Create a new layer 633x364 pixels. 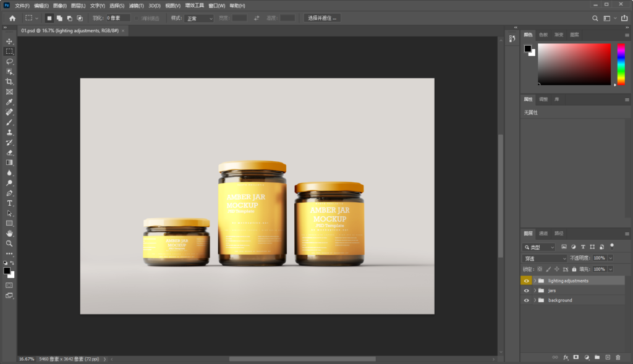[608, 357]
